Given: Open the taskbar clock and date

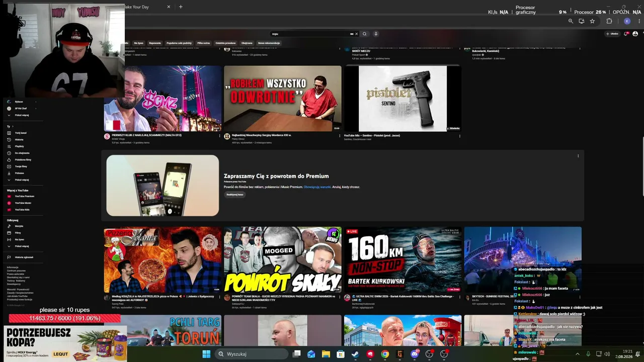Looking at the screenshot, I should (x=624, y=354).
